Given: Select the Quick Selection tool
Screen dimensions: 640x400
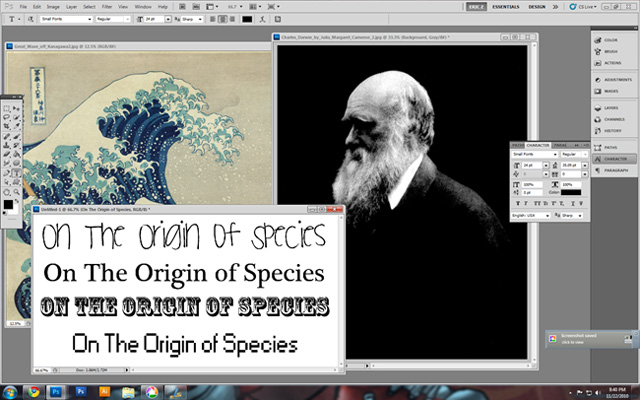Looking at the screenshot, I should [16, 117].
